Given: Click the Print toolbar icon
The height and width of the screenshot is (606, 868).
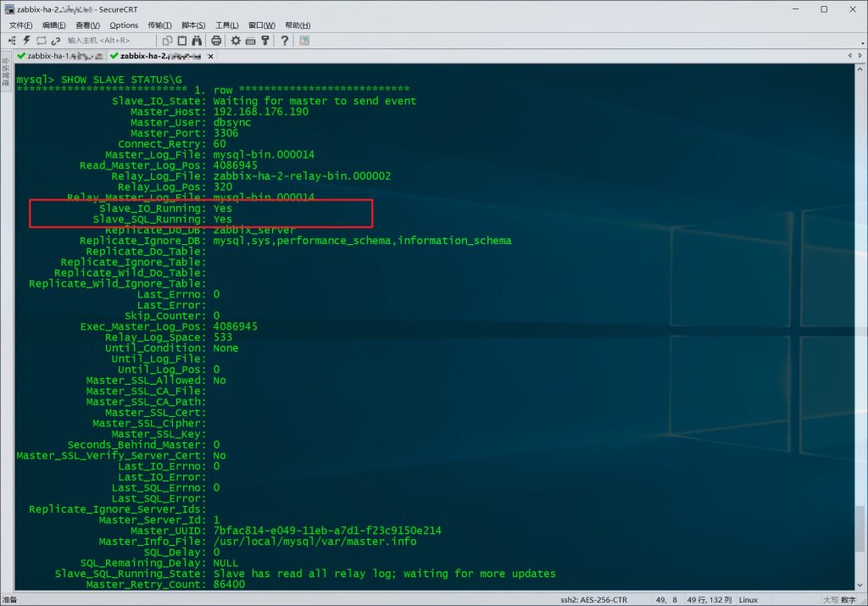Looking at the screenshot, I should click(x=216, y=41).
